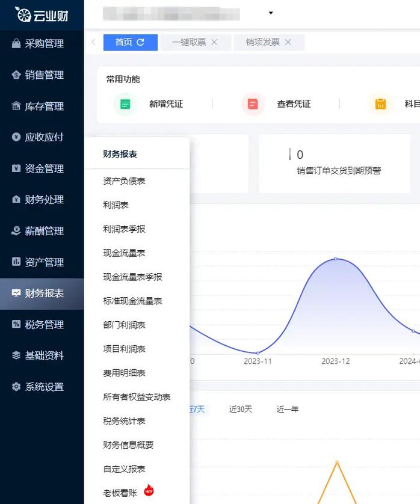Image resolution: width=420 pixels, height=504 pixels.
Task: Switch to the 首页 tab
Action: pyautogui.click(x=129, y=42)
